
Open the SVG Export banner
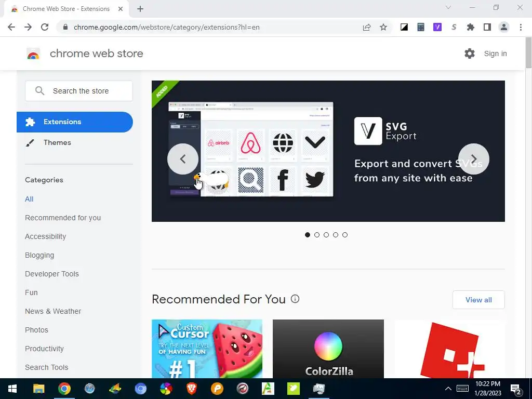328,151
